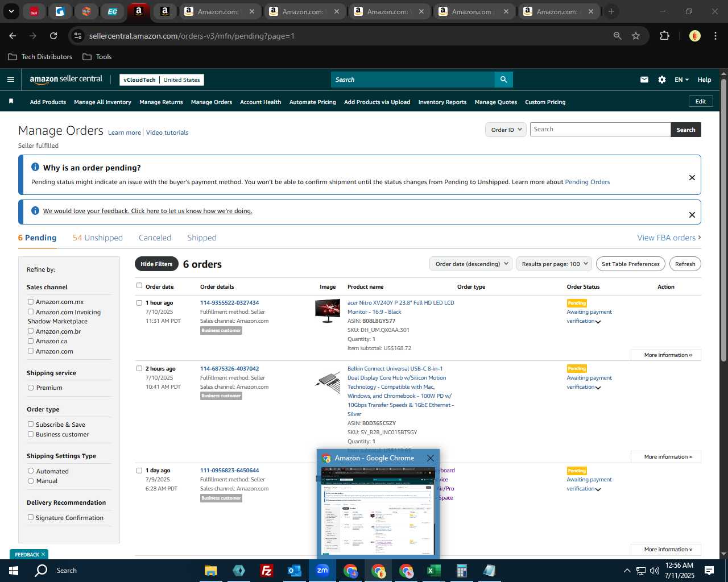The image size is (728, 582).
Task: Open order link 114-6875326-4037042
Action: coord(229,368)
